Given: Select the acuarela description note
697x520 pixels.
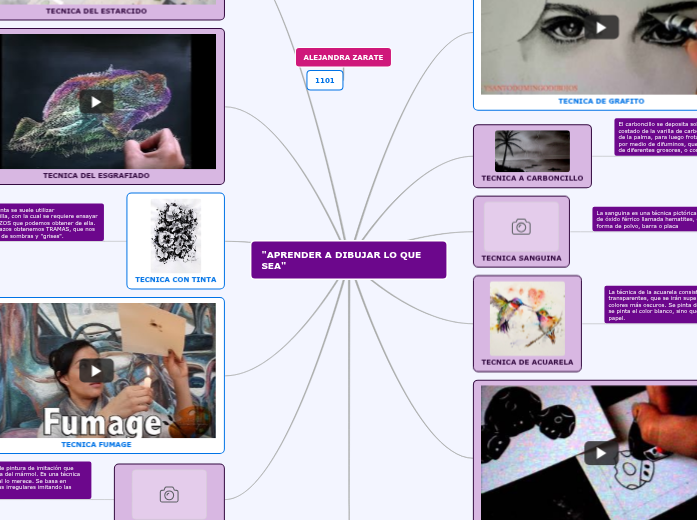Looking at the screenshot, I should point(650,305).
